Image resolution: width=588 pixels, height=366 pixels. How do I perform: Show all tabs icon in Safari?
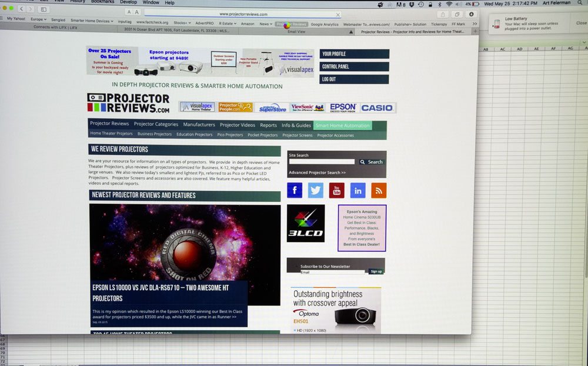tap(457, 14)
